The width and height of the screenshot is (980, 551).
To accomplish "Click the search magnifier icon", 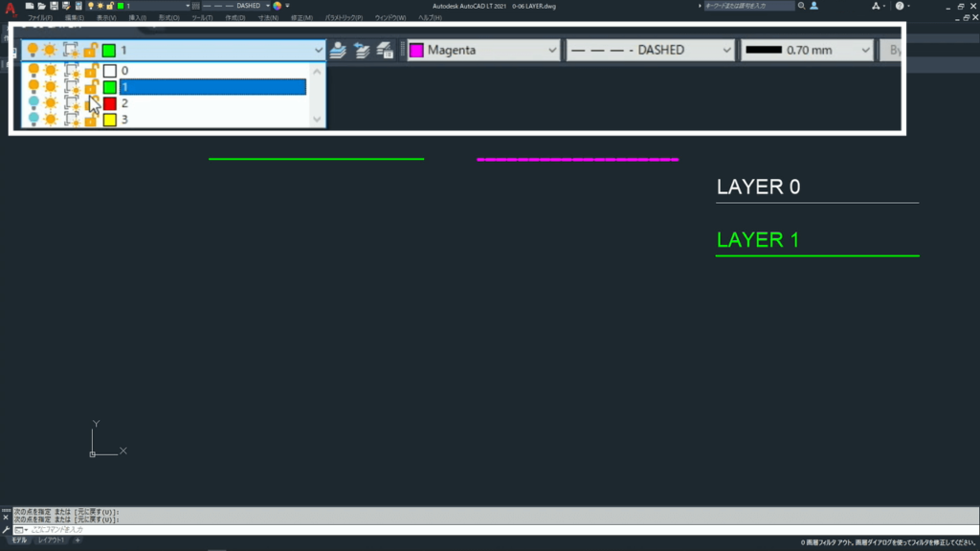I will pos(801,6).
